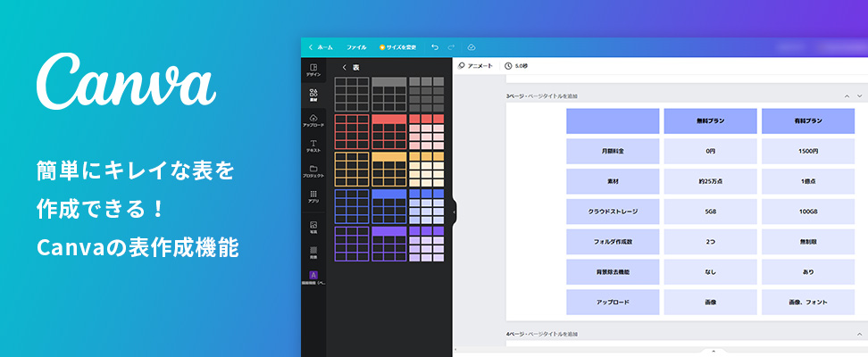
Task: Insert purple header-row table template
Action: [x=388, y=244]
